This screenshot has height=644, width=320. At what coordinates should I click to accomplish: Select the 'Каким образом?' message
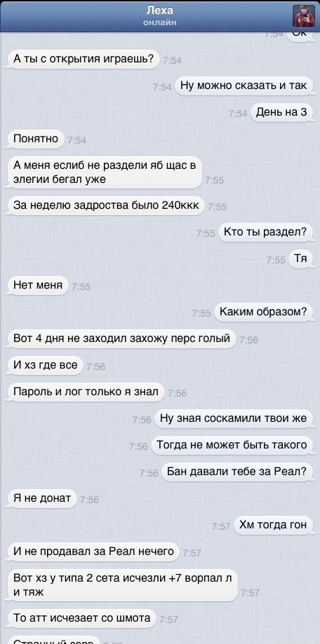click(x=263, y=312)
